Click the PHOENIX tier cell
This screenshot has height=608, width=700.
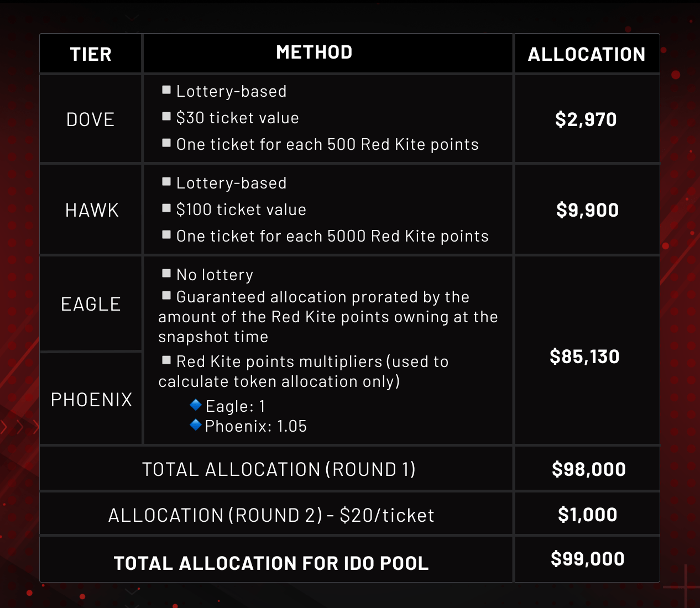(x=91, y=399)
